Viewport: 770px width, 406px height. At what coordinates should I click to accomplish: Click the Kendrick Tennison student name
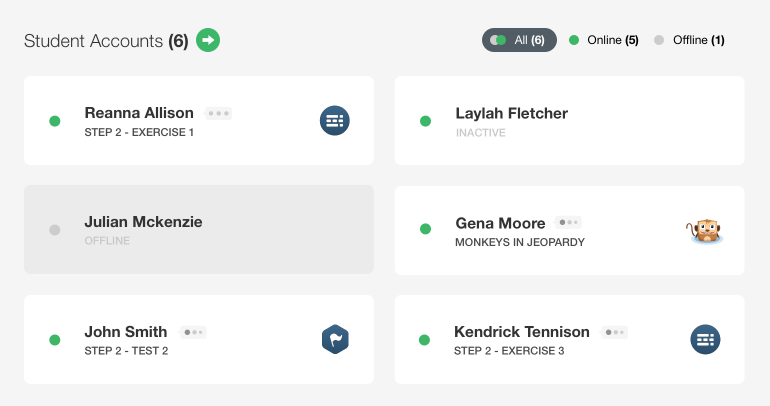pos(522,332)
